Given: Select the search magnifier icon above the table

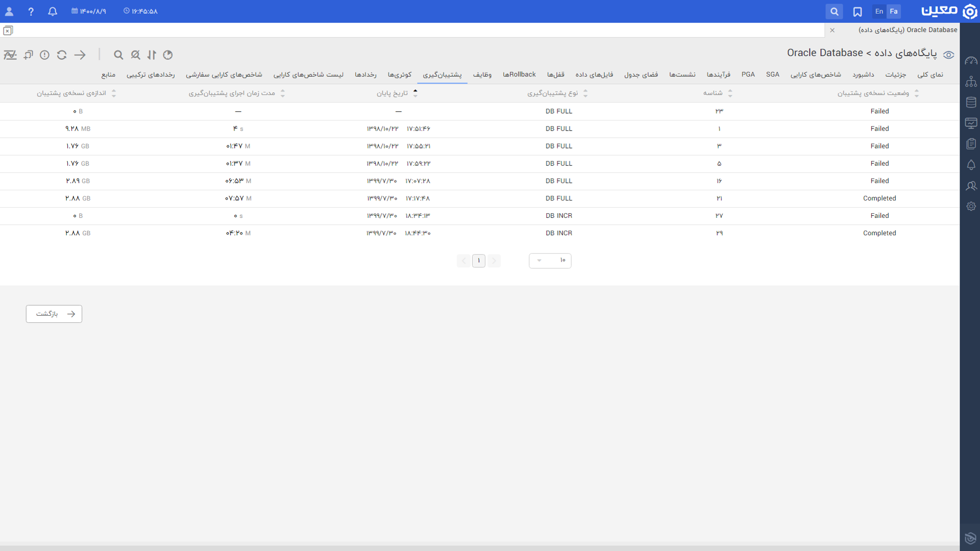Looking at the screenshot, I should pyautogui.click(x=118, y=55).
